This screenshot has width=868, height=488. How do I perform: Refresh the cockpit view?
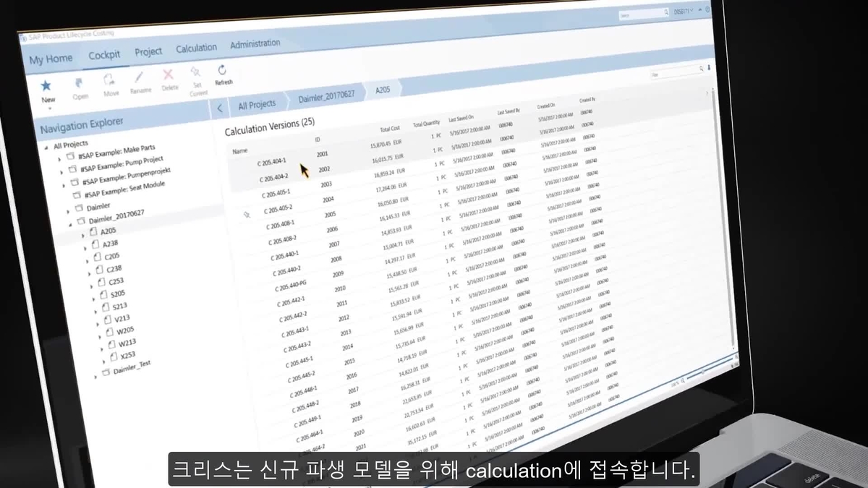[x=223, y=70]
